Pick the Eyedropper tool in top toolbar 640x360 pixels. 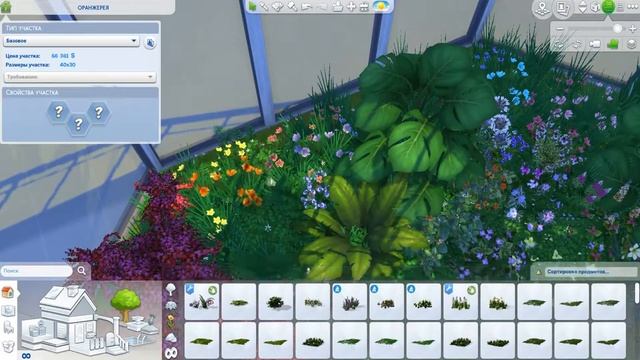pyautogui.click(x=264, y=6)
